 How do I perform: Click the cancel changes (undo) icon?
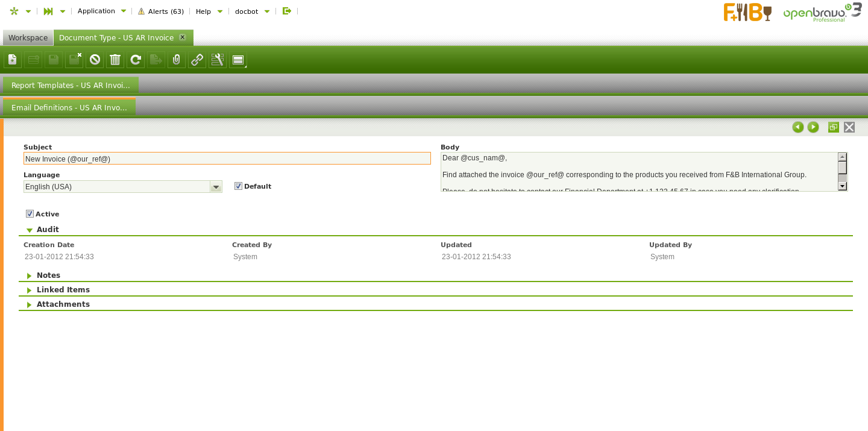(95, 60)
